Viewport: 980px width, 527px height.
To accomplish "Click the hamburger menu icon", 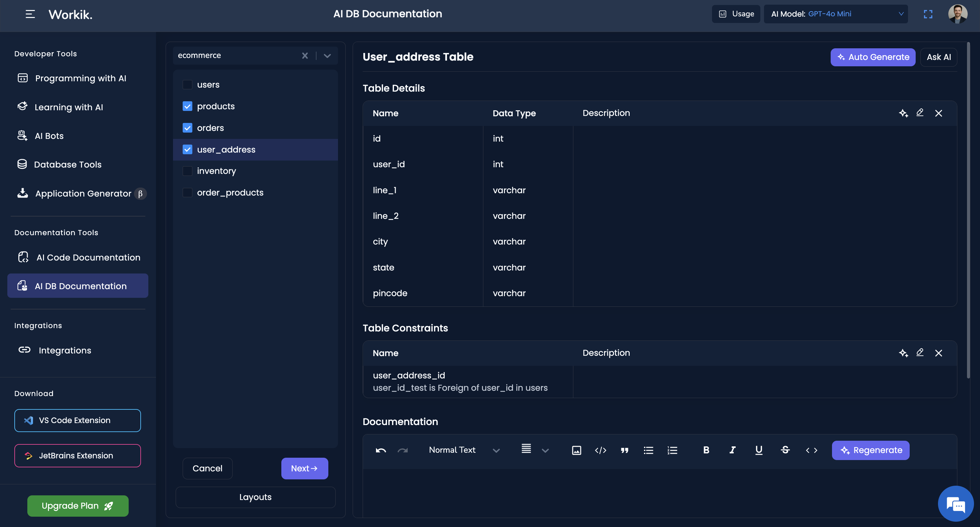I will click(30, 14).
